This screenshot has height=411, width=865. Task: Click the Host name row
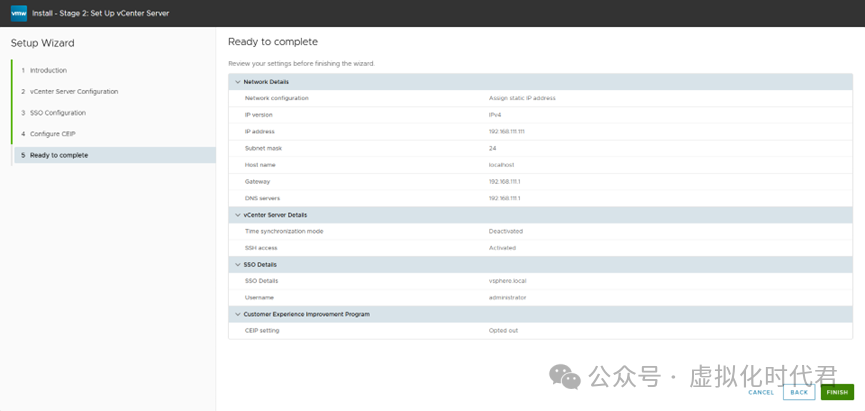pyautogui.click(x=540, y=165)
